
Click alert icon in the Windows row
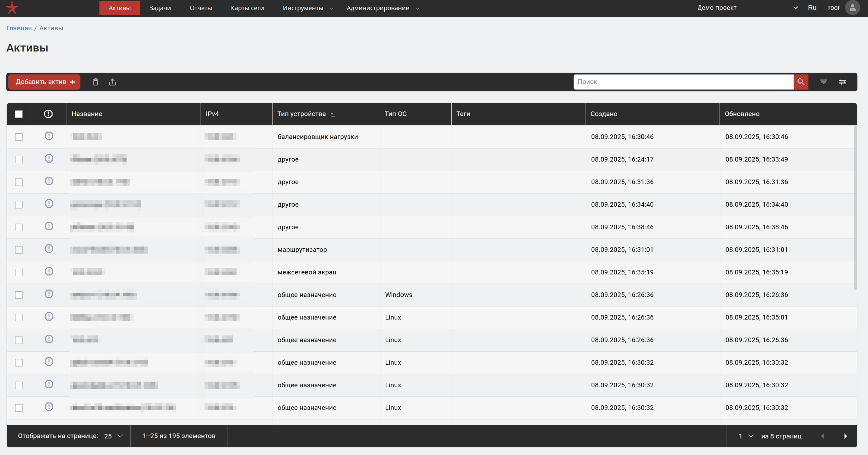[x=49, y=294]
